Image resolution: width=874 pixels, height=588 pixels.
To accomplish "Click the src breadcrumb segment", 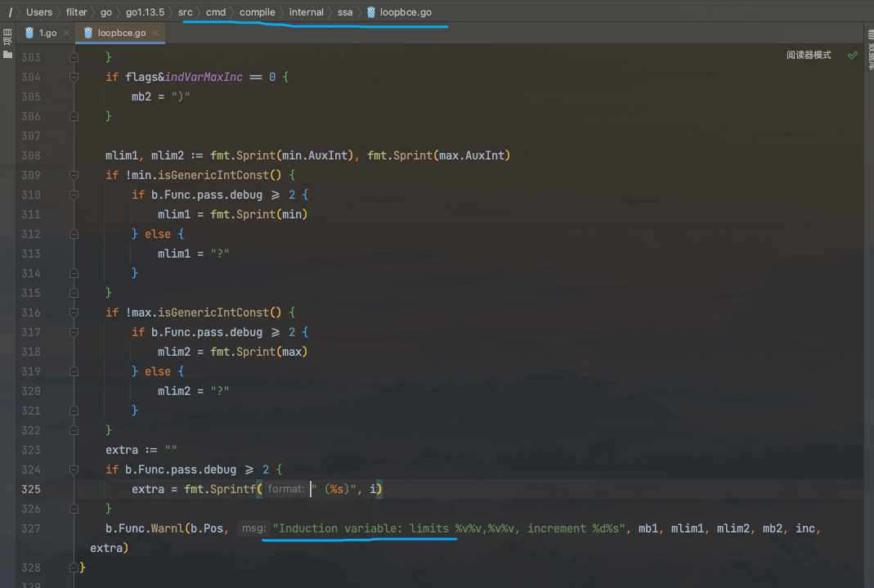I will (x=185, y=11).
